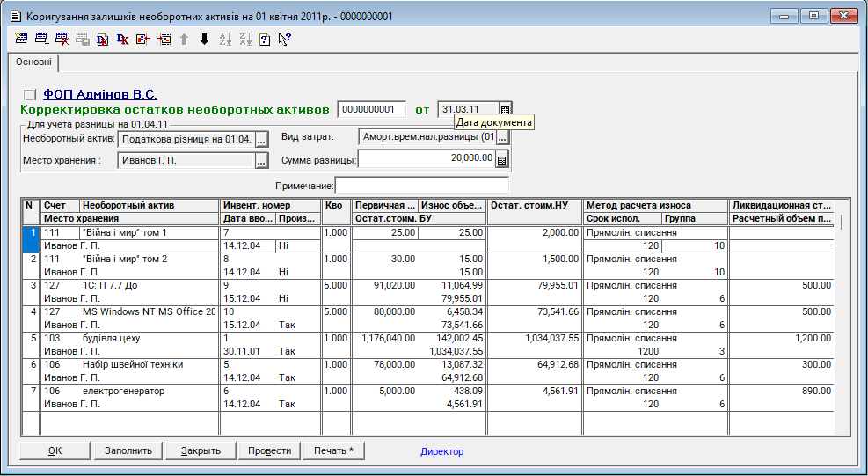The height and width of the screenshot is (476, 868).
Task: Click the new row toolbar icon
Action: 22,39
